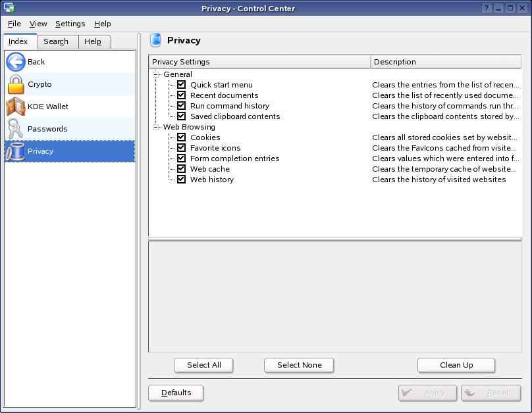Select the Back label in sidebar
This screenshot has height=413, width=532.
(x=36, y=62)
